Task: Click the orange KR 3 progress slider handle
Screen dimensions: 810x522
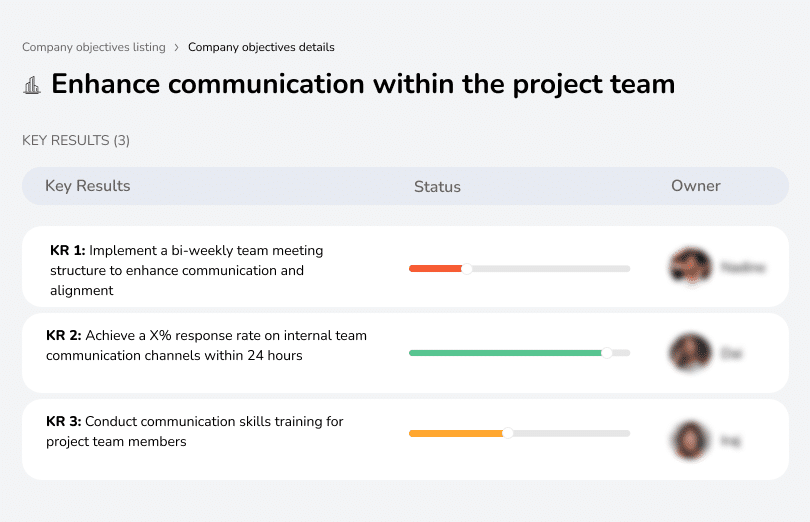Action: [x=508, y=433]
